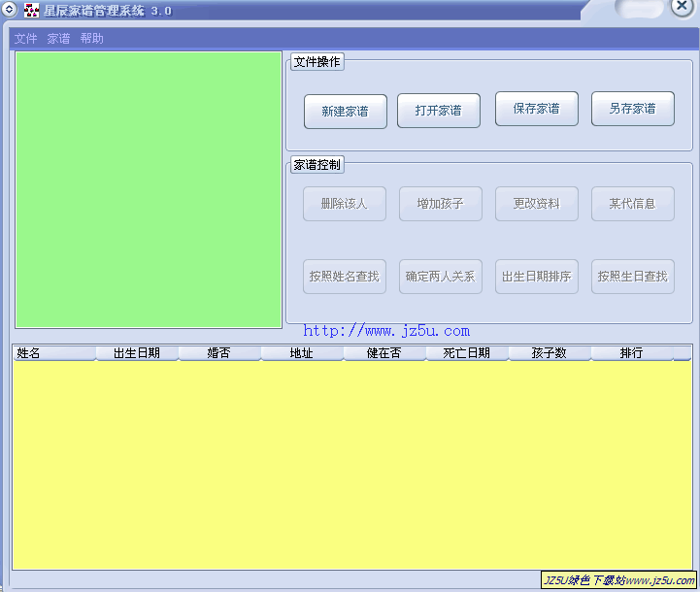Viewport: 700px width, 592px height.
Task: Click the 新建家谱 button
Action: pyautogui.click(x=345, y=112)
